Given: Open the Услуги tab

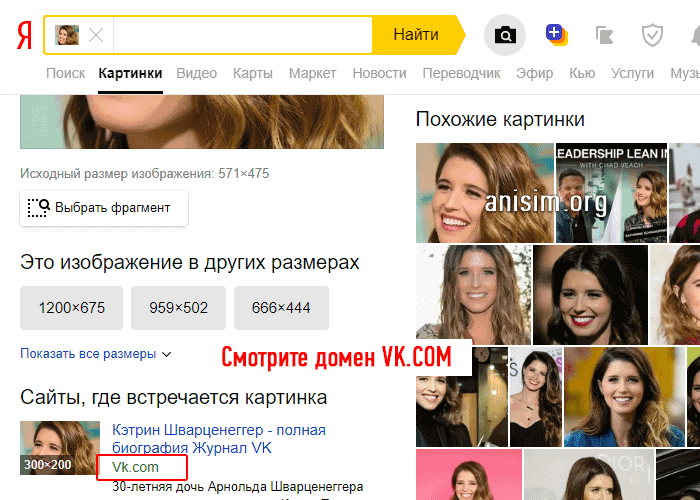Looking at the screenshot, I should 633,73.
